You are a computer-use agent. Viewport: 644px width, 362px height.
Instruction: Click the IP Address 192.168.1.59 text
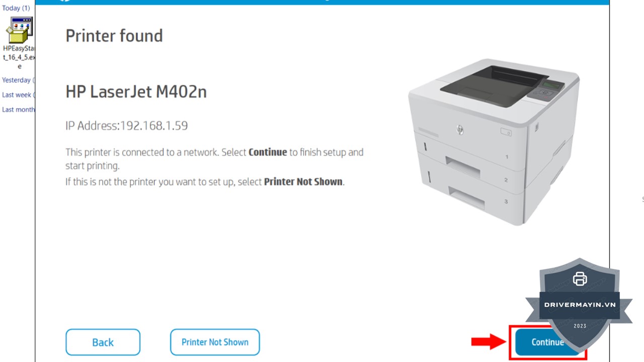click(x=127, y=125)
